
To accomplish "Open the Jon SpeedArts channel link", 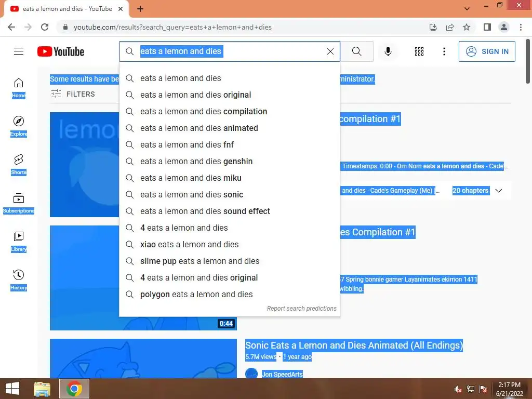I will point(282,374).
